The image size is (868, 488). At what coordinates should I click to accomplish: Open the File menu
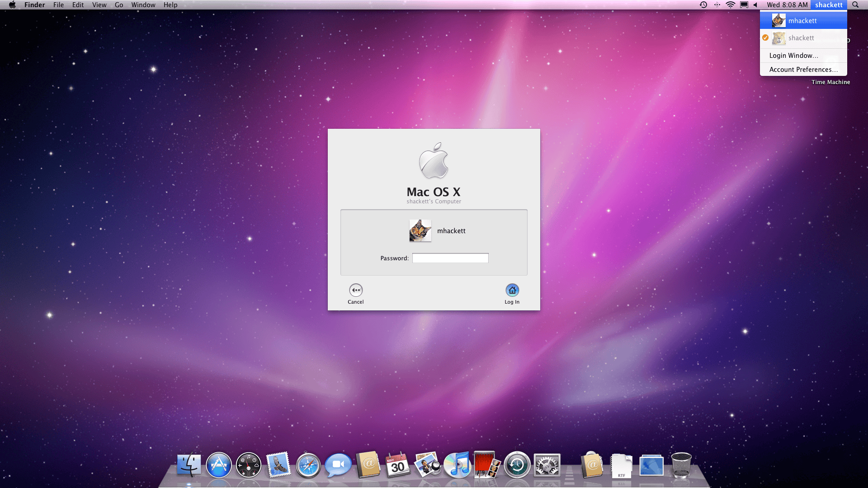58,5
